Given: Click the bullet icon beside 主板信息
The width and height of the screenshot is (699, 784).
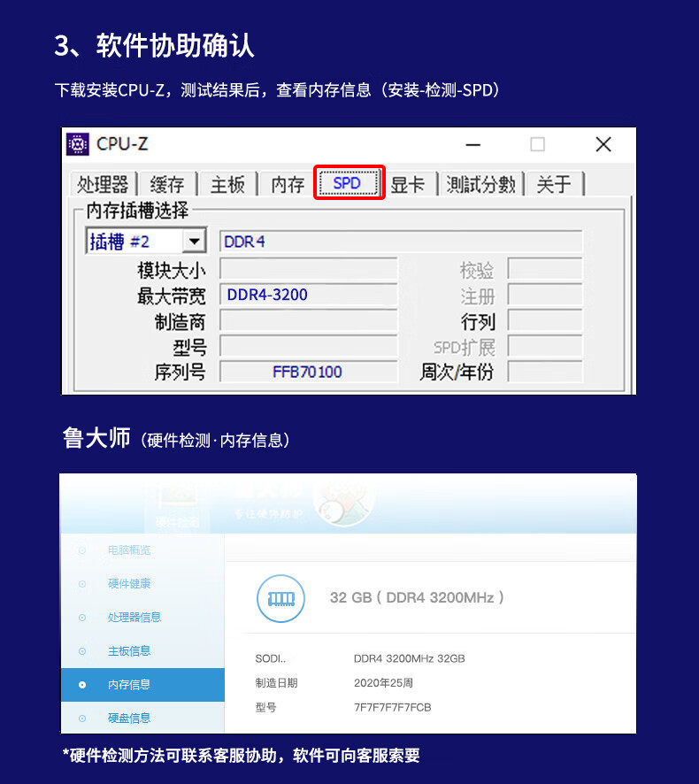Looking at the screenshot, I should (82, 651).
